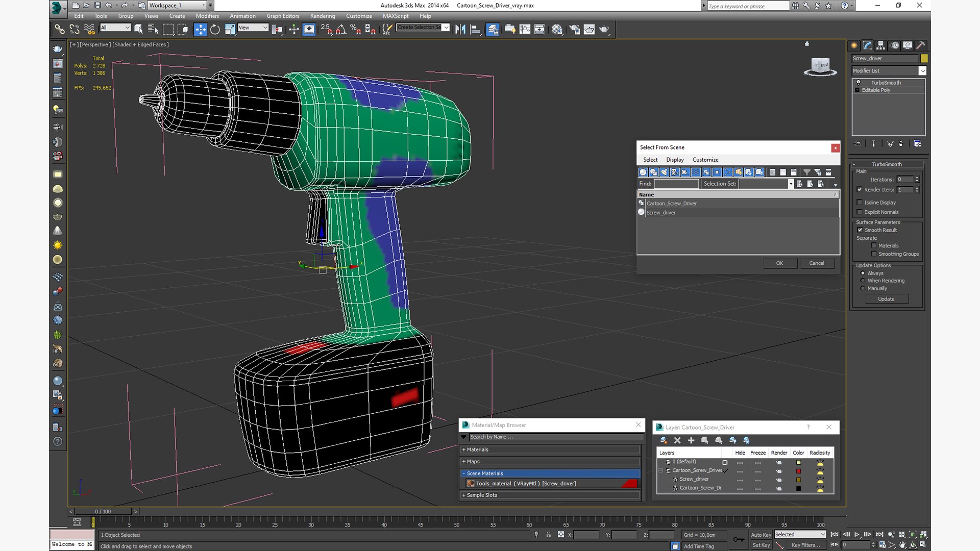Screen dimensions: 980x551
Task: Toggle Display Cameras filter in Select From Scene
Action: tap(675, 172)
